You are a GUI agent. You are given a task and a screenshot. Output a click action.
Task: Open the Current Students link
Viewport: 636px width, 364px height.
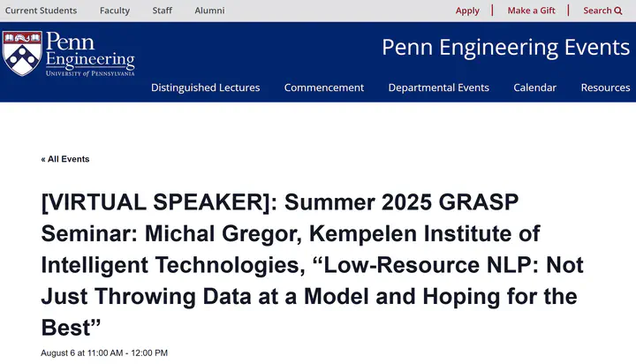pos(42,11)
